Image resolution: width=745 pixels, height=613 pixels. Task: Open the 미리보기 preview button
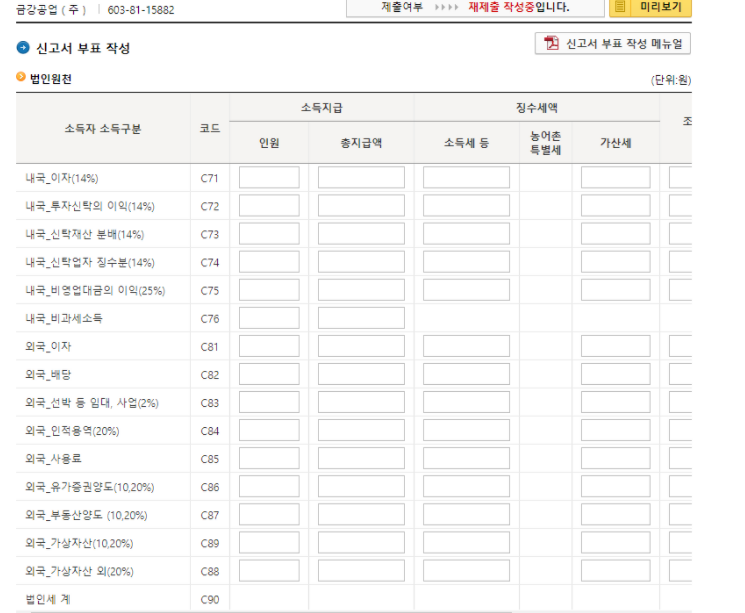tap(649, 7)
